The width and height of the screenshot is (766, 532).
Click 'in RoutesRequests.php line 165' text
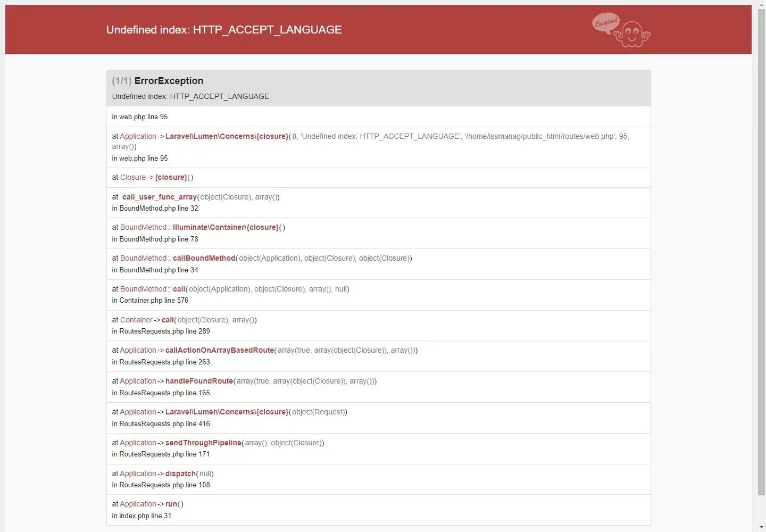coord(161,393)
